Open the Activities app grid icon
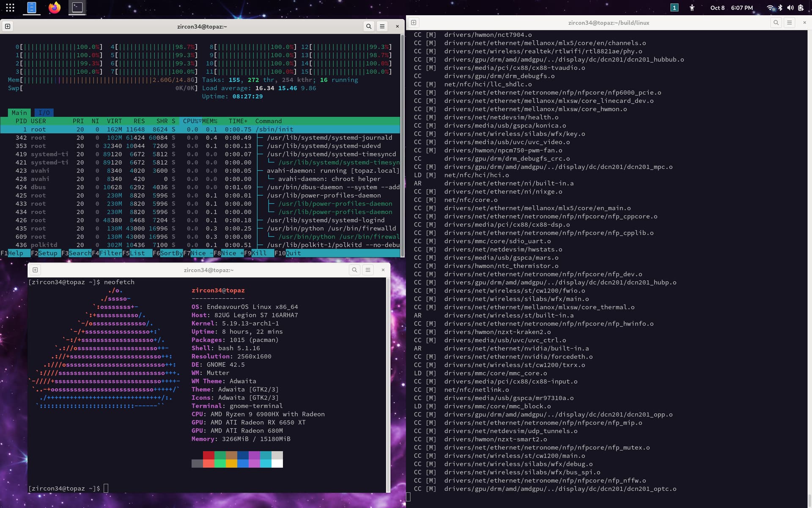 10,8
